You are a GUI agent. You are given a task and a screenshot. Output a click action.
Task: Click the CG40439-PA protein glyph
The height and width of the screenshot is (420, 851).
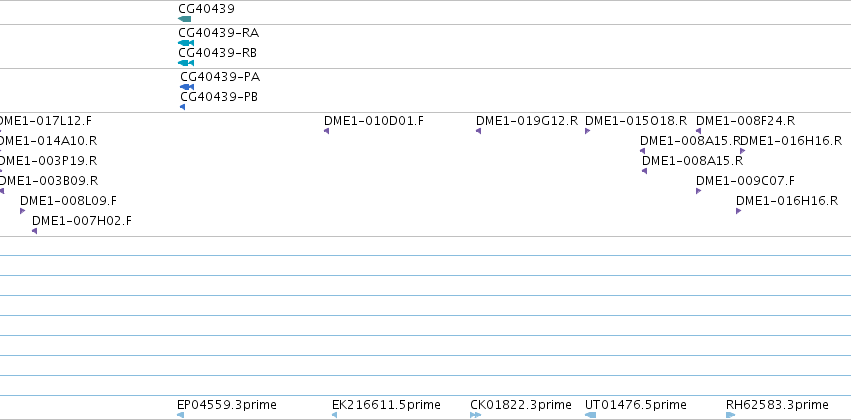coord(187,87)
